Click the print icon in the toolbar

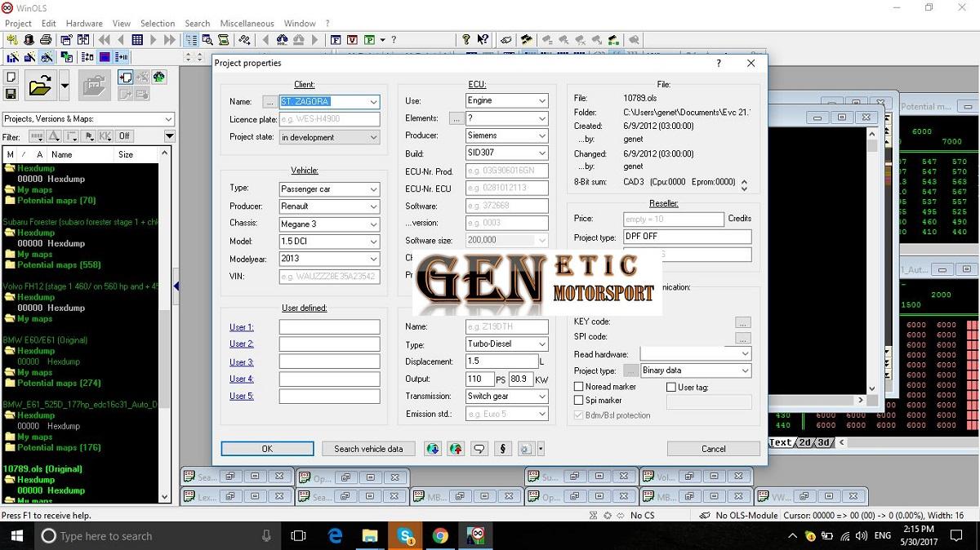46,39
